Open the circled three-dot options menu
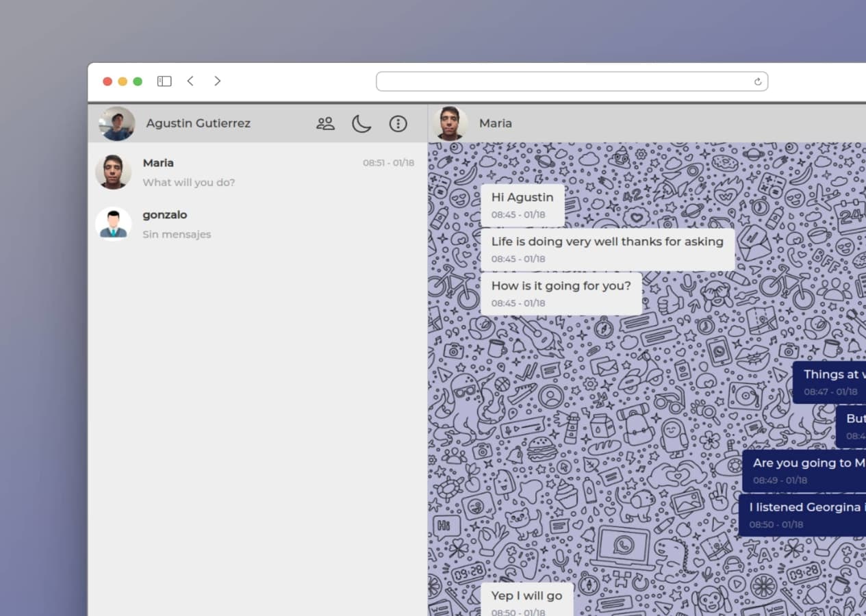The height and width of the screenshot is (616, 866). (398, 123)
